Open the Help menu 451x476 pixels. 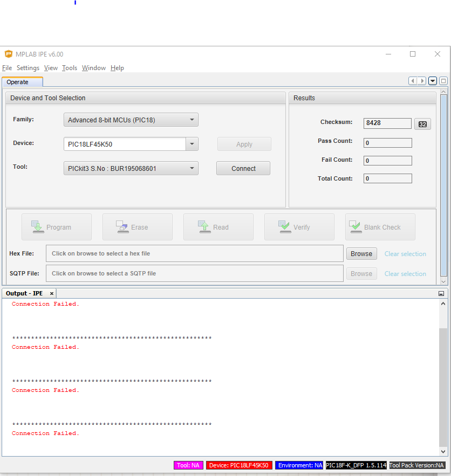click(117, 68)
